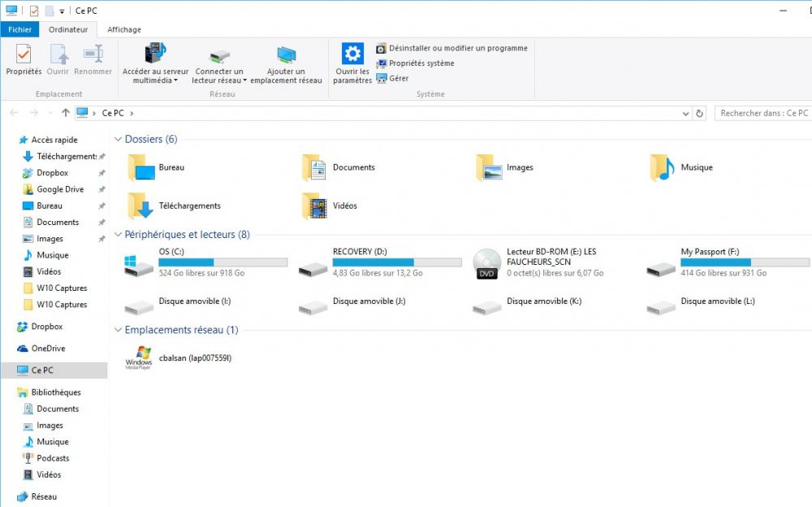The width and height of the screenshot is (812, 507).
Task: Select the Dropbox sidebar icon
Action: click(x=24, y=327)
